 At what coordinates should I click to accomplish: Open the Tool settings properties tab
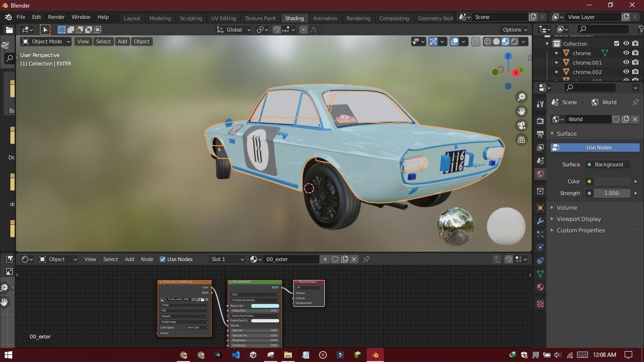click(x=540, y=104)
